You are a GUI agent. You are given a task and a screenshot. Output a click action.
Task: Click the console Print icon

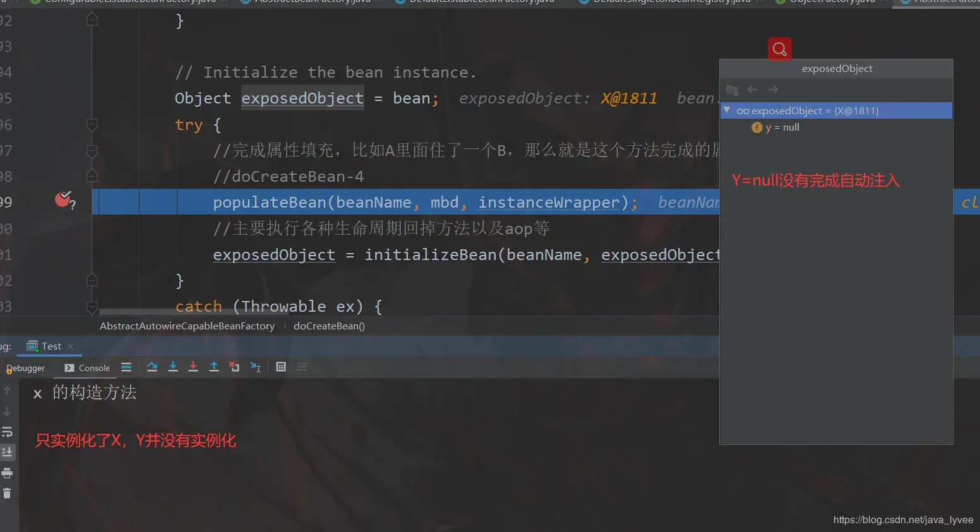pos(7,473)
